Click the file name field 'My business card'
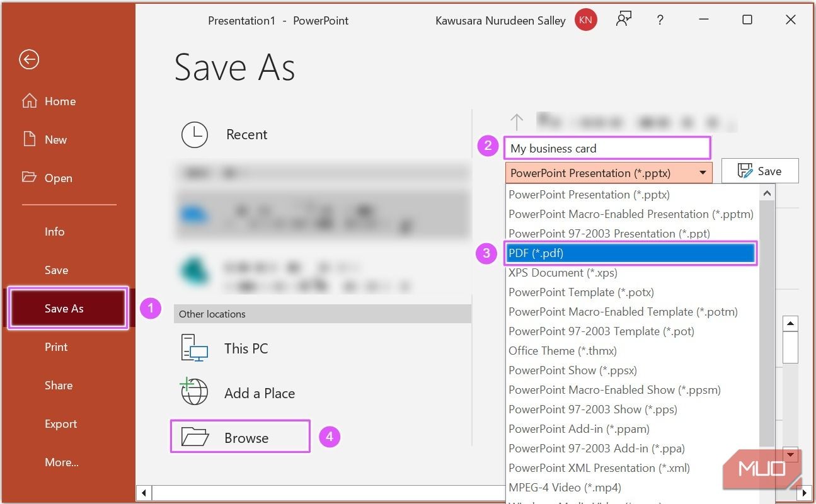Viewport: 816px width, 504px height. (607, 149)
